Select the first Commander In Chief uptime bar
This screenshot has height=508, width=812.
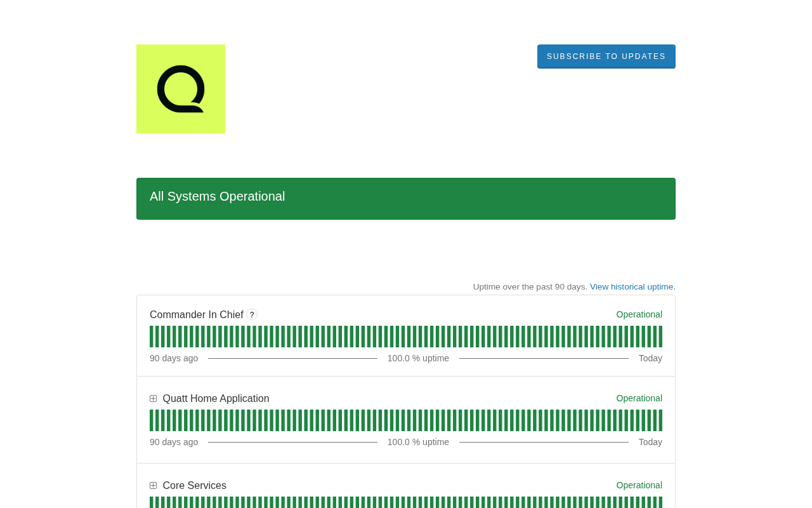coord(151,337)
